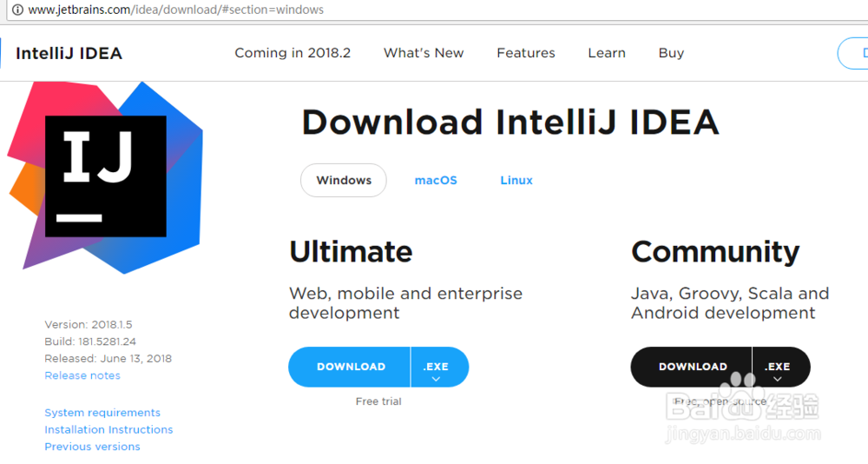868x464 pixels.
Task: Open What's New menu item
Action: pyautogui.click(x=424, y=53)
